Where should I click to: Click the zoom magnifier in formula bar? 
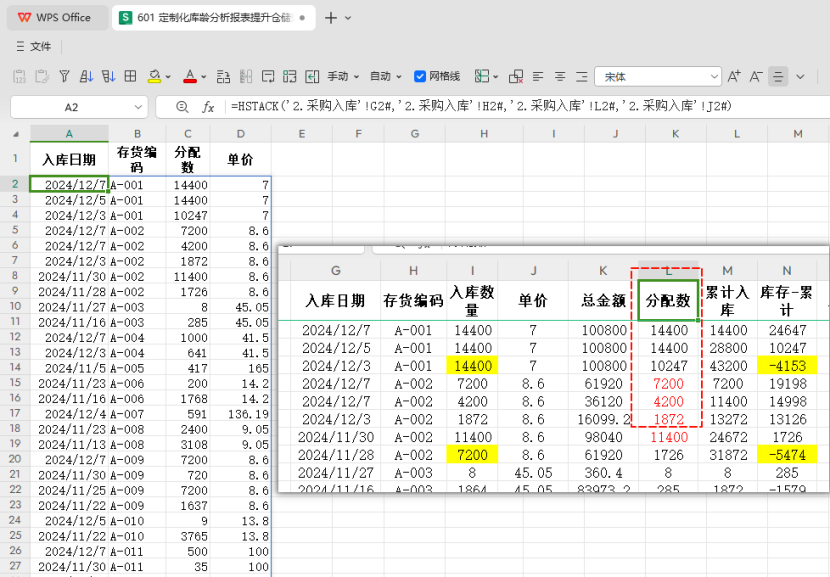182,107
